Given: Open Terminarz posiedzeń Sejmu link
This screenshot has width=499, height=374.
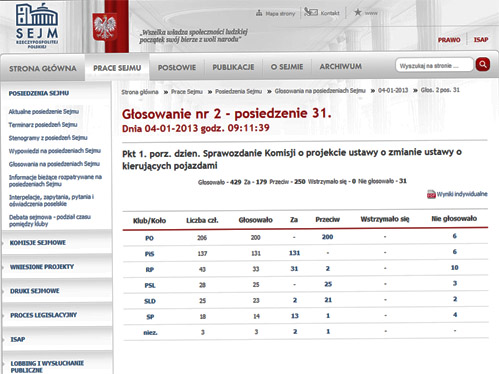Looking at the screenshot, I should (x=43, y=125).
